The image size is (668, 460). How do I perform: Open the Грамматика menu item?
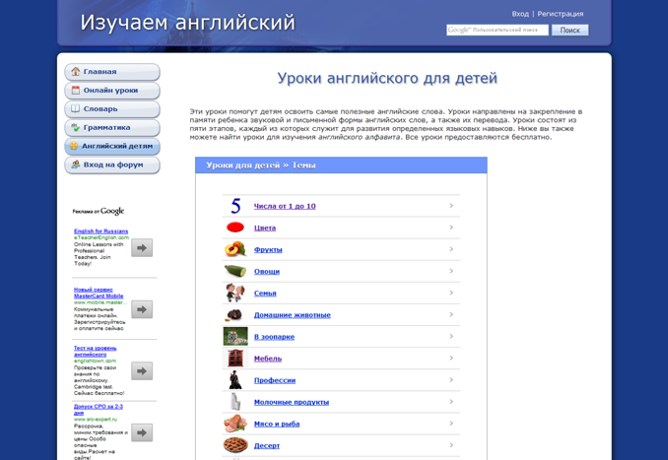112,127
